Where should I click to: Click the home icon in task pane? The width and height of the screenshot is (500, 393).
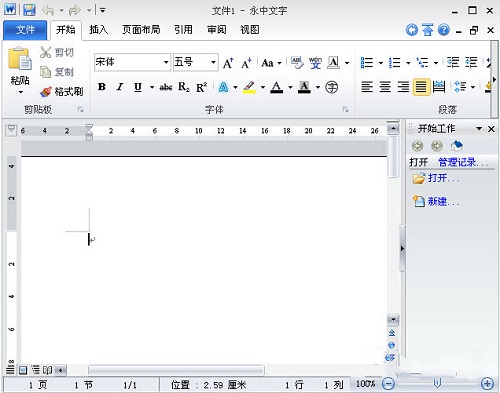pos(456,146)
